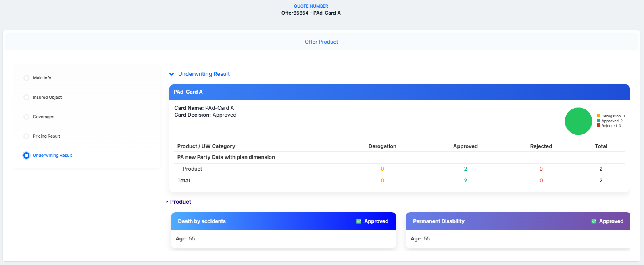This screenshot has height=265, width=644.
Task: Select the Coverages radio step
Action: (26, 117)
